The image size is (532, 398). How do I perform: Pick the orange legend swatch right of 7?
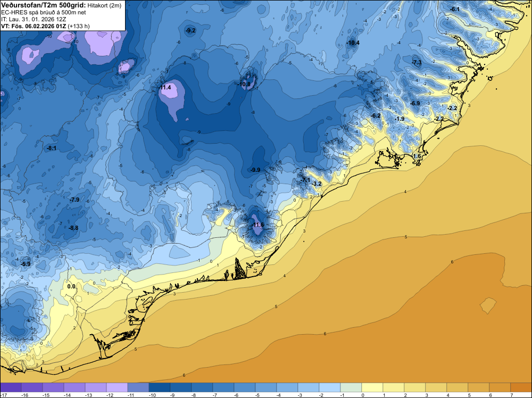coord(521,387)
